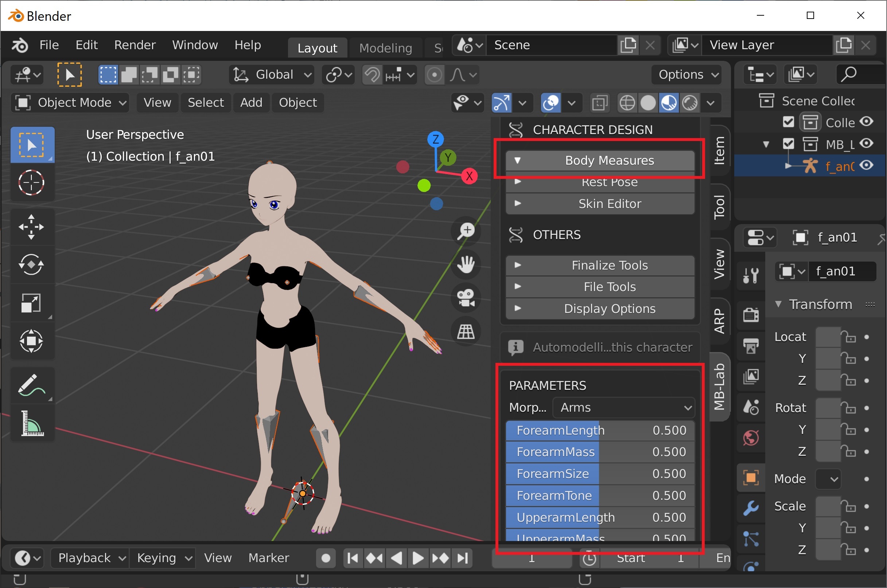Toggle snapping magnet in header
The height and width of the screenshot is (588, 887).
(x=372, y=75)
